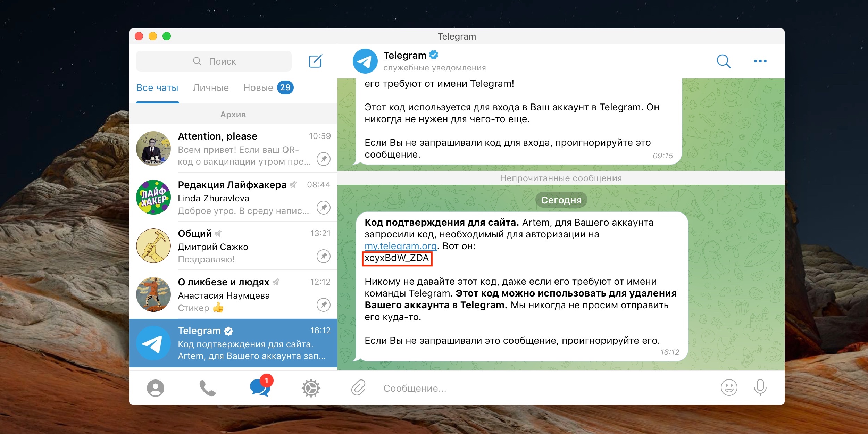Switch to Все чаты tab
Screen dimensions: 868x434
click(x=157, y=88)
